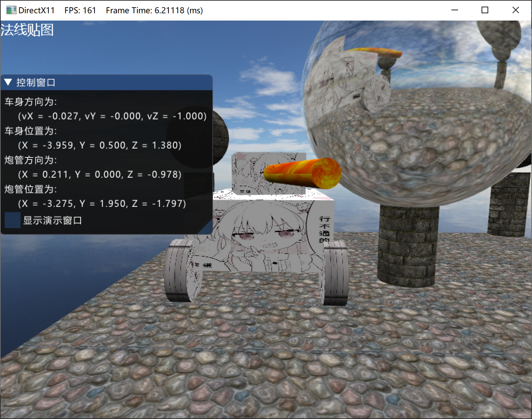The height and width of the screenshot is (419, 532).
Task: Click the X = -3.959 position values line
Action: 100,145
